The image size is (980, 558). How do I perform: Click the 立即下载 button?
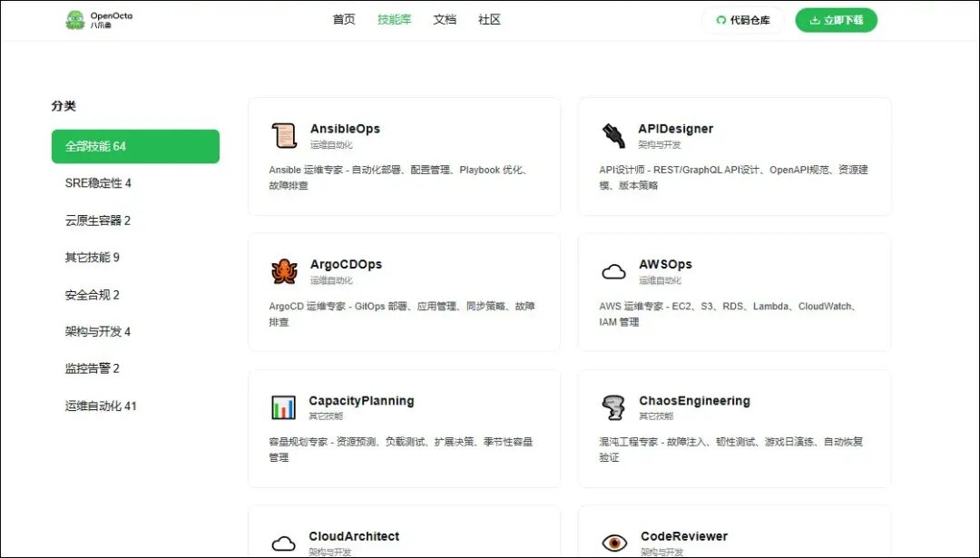(x=837, y=20)
